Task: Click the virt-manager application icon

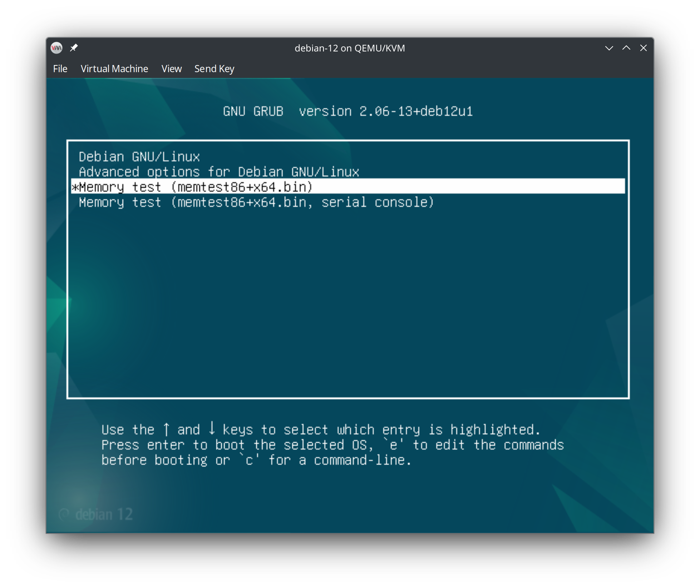Action: tap(56, 48)
